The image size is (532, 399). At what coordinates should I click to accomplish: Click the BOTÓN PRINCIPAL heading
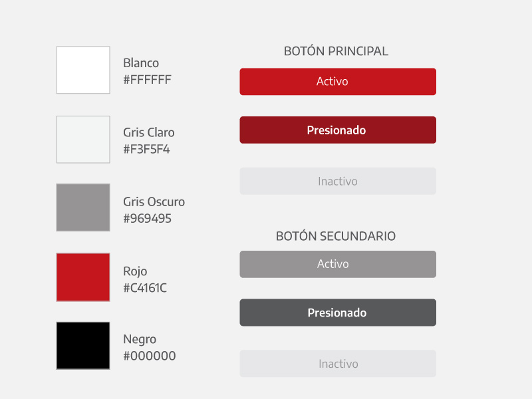click(x=336, y=51)
